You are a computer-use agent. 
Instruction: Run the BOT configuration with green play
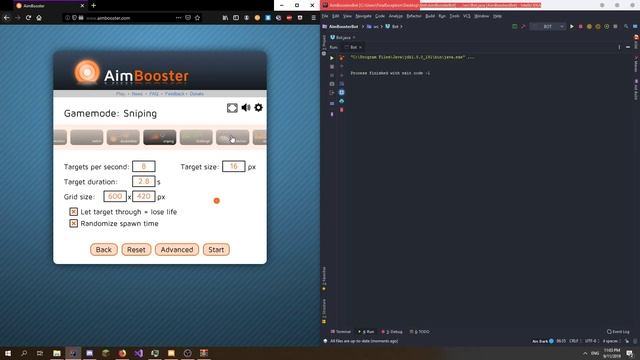[572, 27]
